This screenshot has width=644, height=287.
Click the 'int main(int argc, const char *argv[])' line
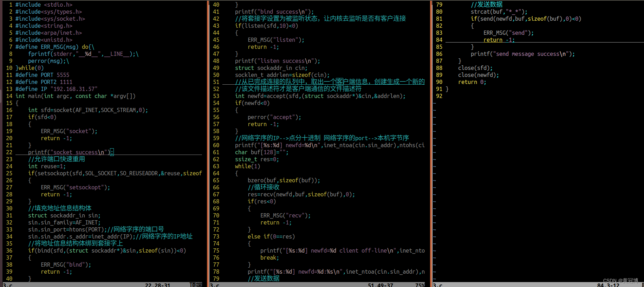(76, 96)
